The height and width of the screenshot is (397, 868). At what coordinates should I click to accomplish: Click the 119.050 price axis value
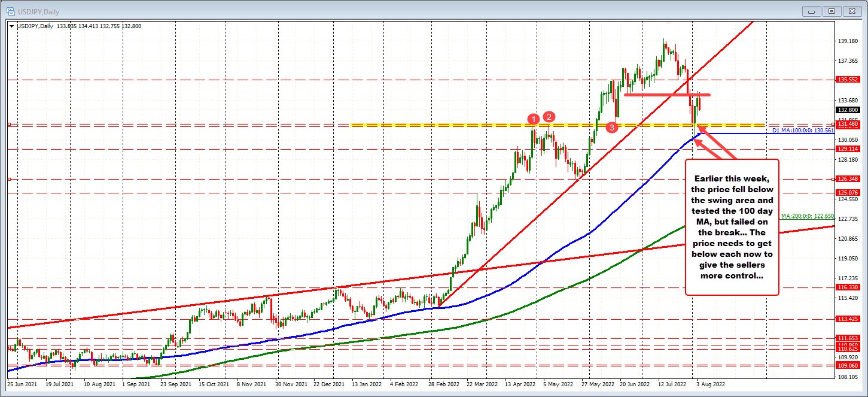(x=848, y=259)
